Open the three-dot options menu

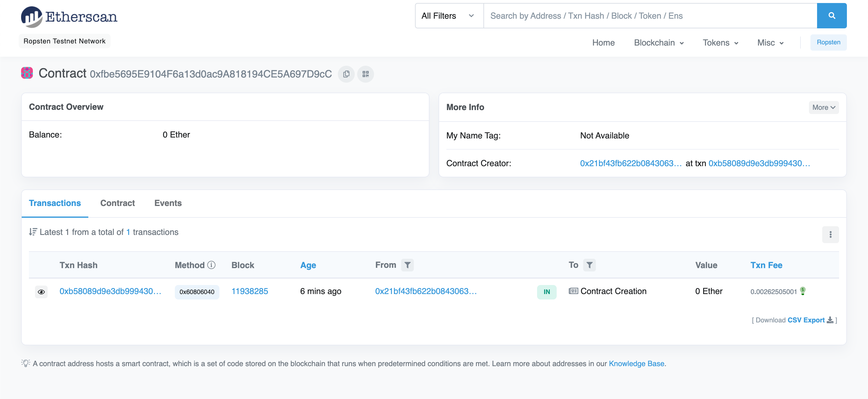click(830, 234)
